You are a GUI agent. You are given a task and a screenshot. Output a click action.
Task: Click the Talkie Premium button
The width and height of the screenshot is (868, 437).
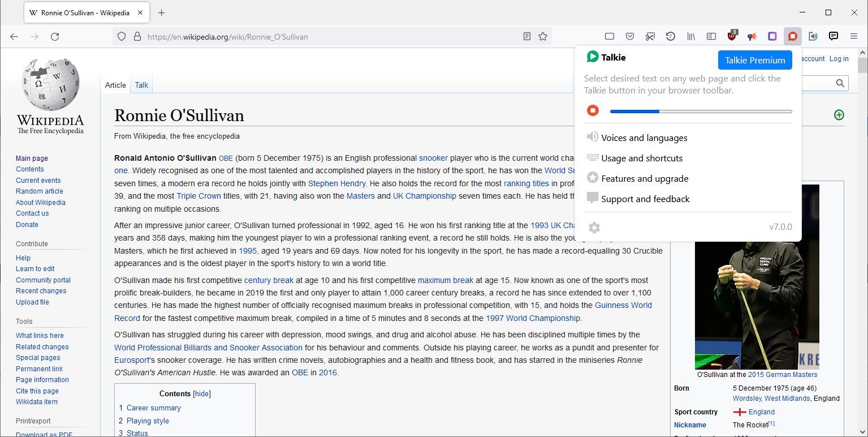pyautogui.click(x=754, y=60)
